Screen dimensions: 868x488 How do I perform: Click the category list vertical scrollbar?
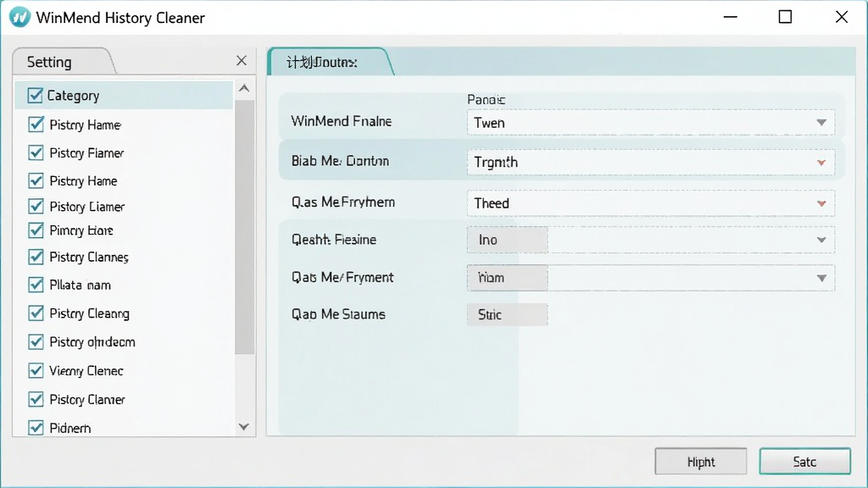click(x=244, y=227)
